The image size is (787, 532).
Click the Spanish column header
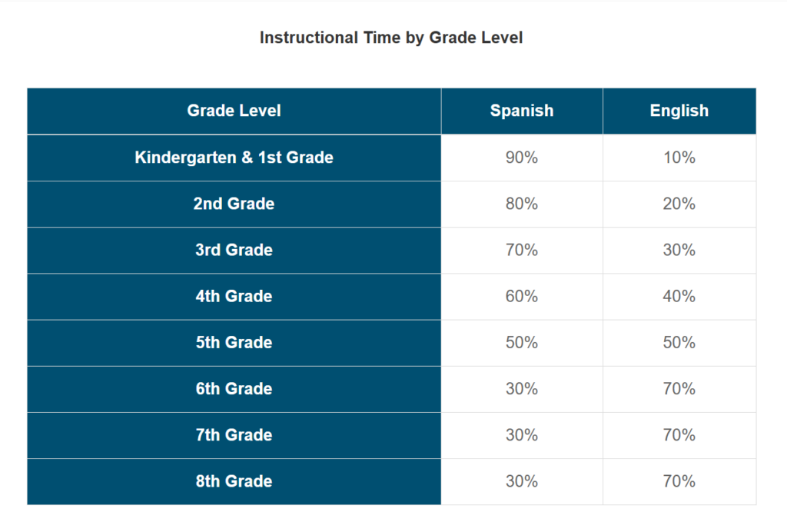[522, 111]
